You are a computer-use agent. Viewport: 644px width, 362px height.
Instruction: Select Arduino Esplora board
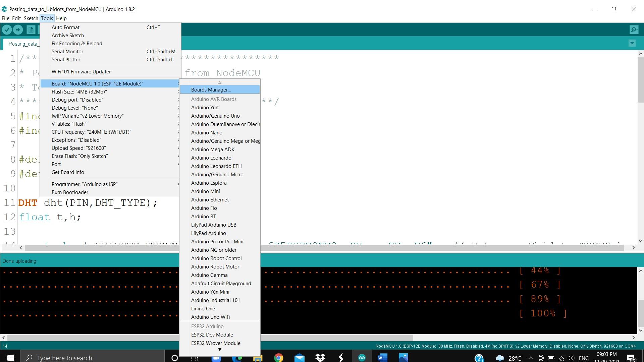pos(220,183)
